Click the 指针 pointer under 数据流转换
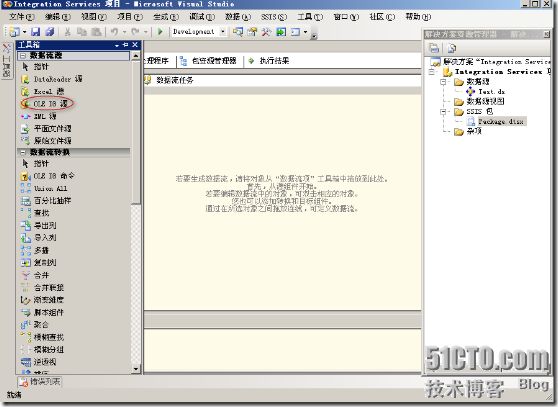558x407 pixels. click(x=36, y=164)
